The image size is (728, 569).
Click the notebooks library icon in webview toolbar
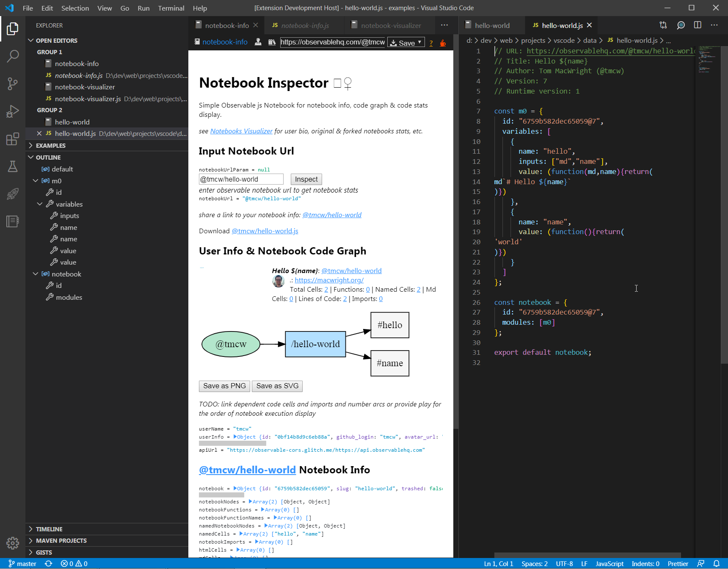[272, 42]
